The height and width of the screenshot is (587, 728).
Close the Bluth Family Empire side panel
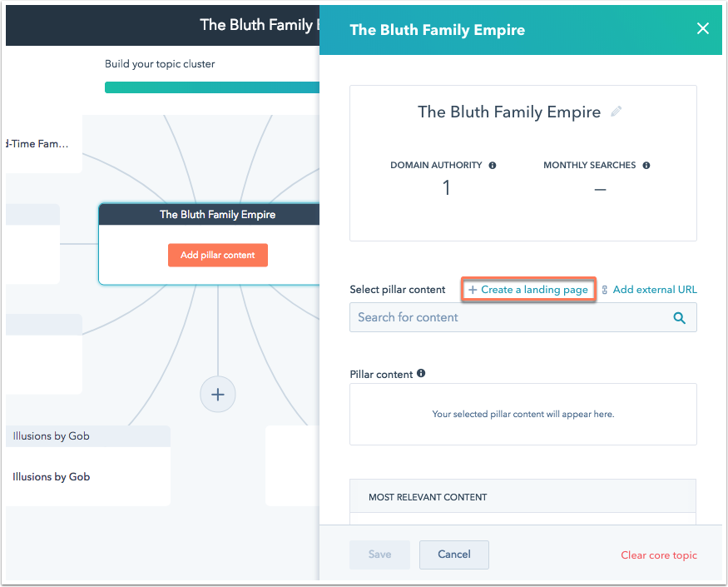point(702,29)
